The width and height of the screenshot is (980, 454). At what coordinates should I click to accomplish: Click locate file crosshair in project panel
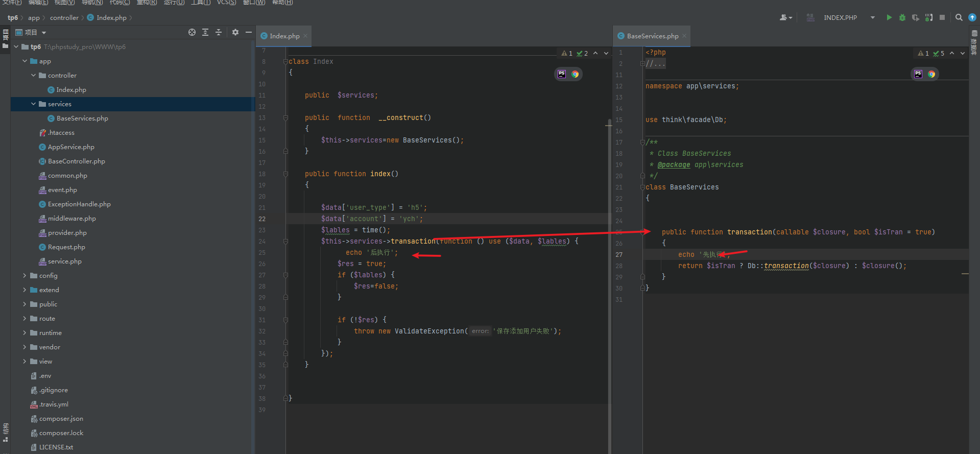coord(192,32)
